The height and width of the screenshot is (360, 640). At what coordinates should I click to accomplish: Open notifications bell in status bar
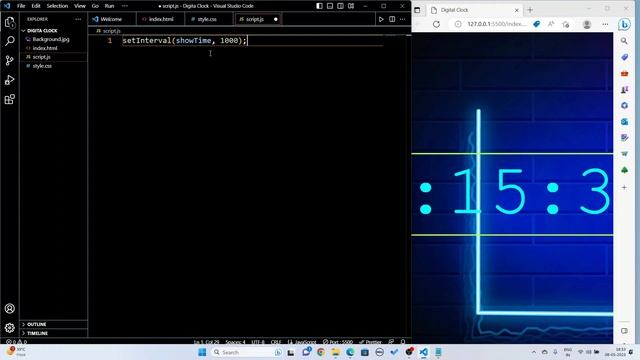[x=403, y=342]
